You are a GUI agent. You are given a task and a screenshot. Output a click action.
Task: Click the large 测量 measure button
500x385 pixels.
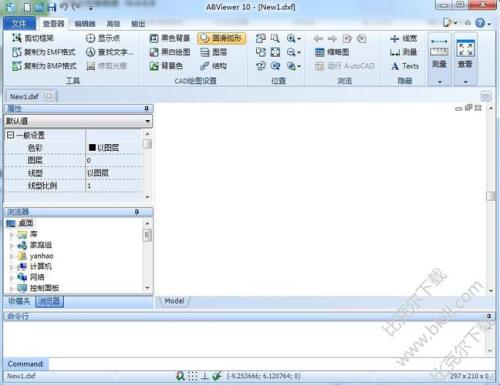(439, 58)
